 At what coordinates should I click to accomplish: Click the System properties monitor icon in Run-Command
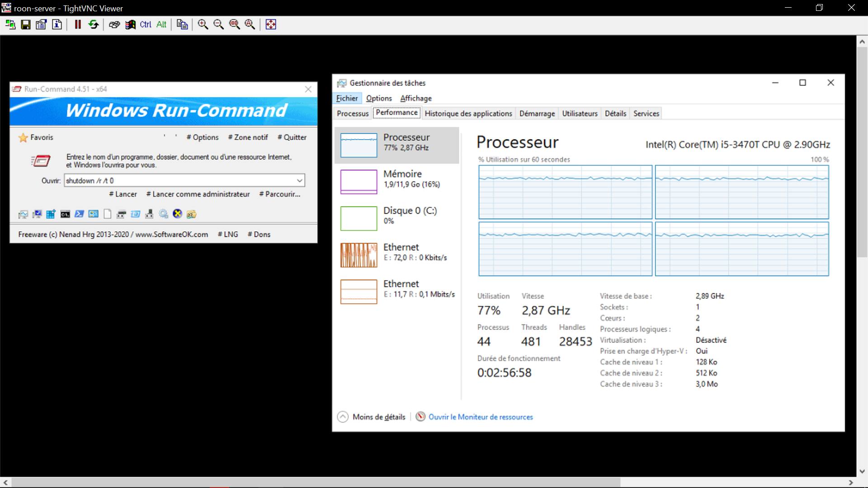(37, 214)
